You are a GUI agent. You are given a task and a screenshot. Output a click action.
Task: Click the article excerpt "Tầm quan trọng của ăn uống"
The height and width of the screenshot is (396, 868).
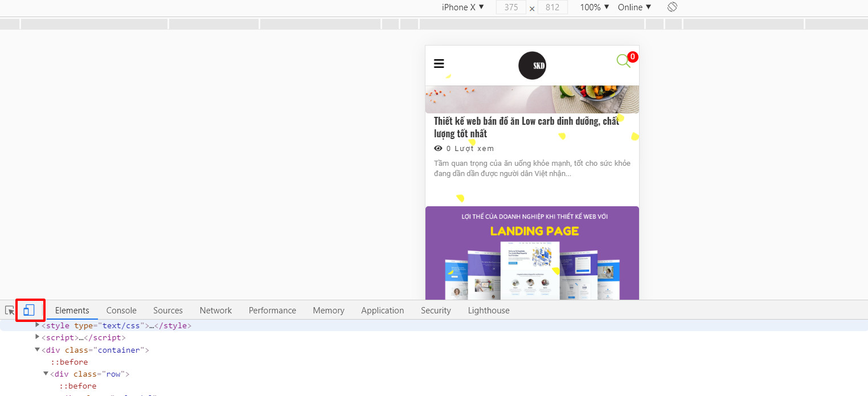[532, 168]
